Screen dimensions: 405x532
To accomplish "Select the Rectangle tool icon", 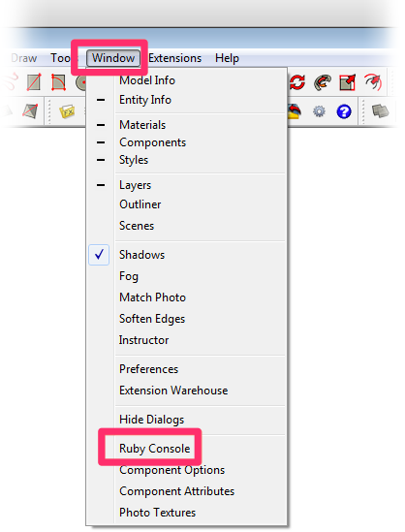I will coord(34,82).
